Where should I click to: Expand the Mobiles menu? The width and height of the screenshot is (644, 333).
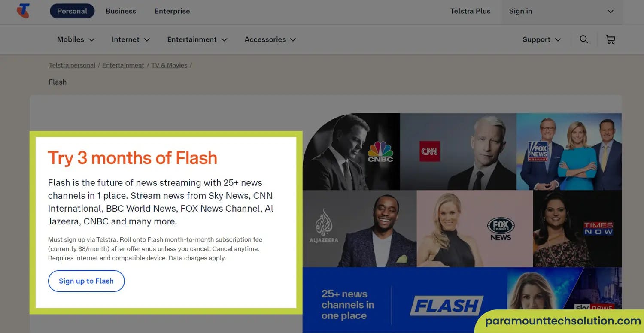coord(76,39)
